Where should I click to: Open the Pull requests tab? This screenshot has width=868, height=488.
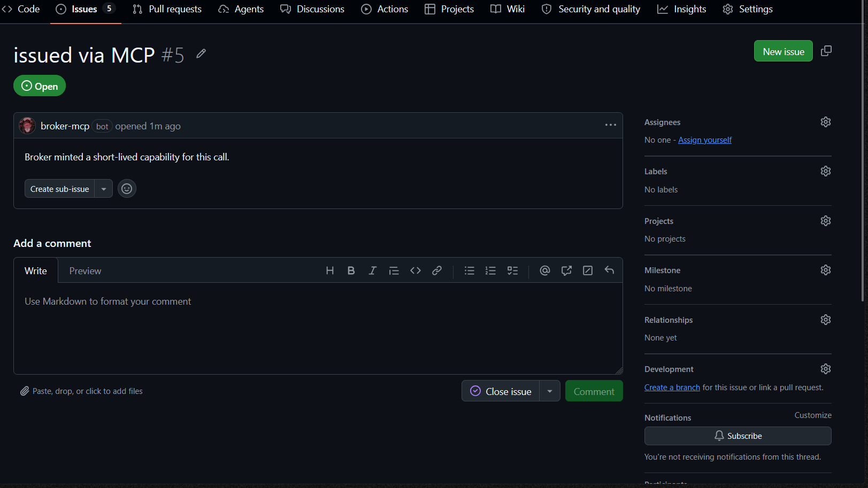(x=167, y=9)
